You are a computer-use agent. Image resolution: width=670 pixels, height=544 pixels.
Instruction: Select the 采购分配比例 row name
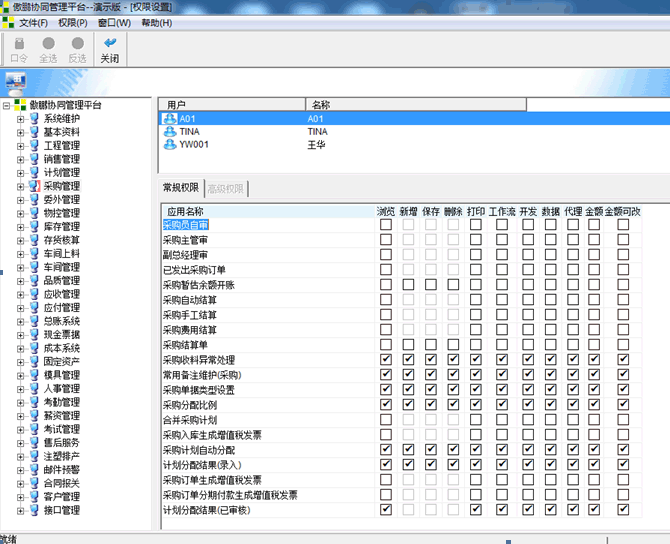(190, 405)
